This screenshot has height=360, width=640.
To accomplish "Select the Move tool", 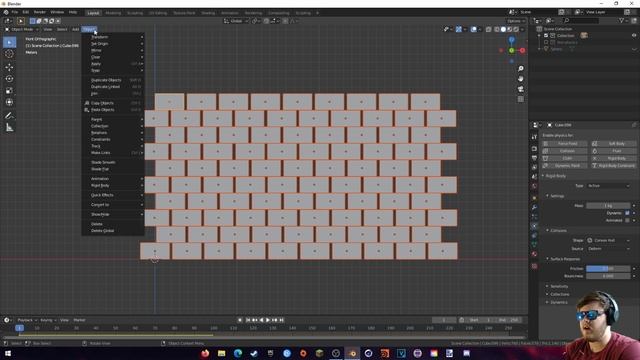I will click(x=9, y=67).
